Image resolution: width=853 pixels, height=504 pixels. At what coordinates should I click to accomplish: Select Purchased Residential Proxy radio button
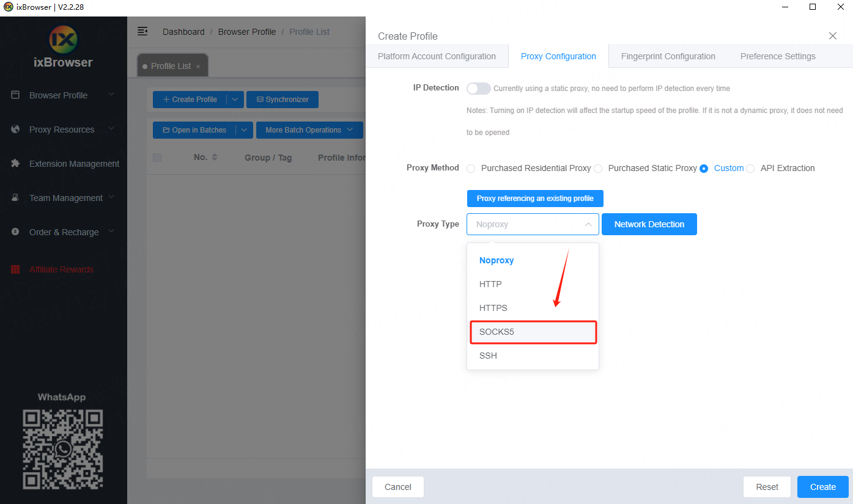tap(471, 169)
